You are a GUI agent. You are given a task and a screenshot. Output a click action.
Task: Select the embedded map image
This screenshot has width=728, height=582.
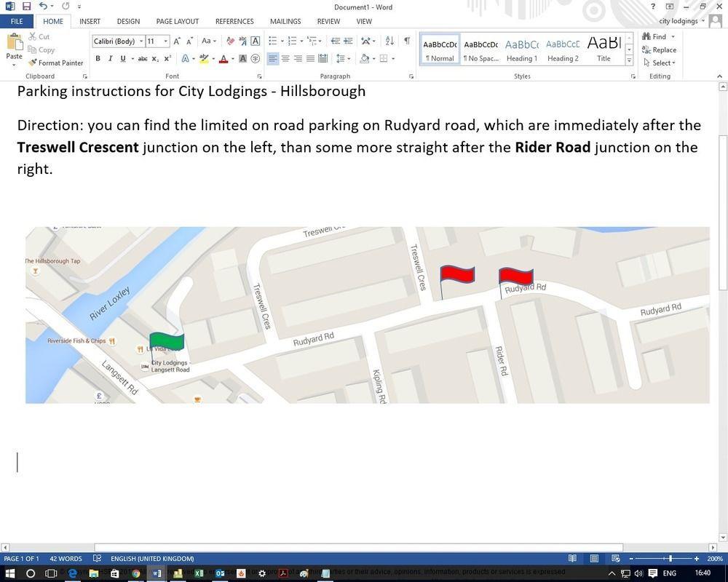tap(367, 315)
